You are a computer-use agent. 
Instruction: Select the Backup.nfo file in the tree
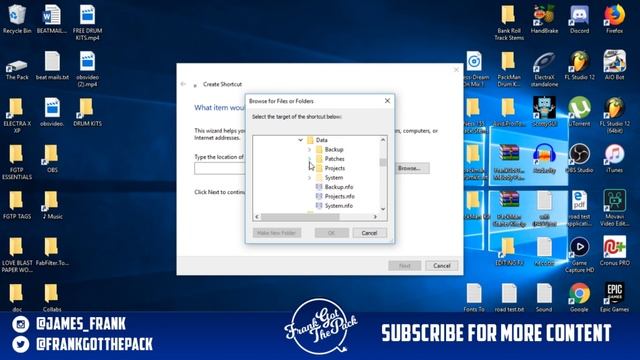pyautogui.click(x=335, y=187)
